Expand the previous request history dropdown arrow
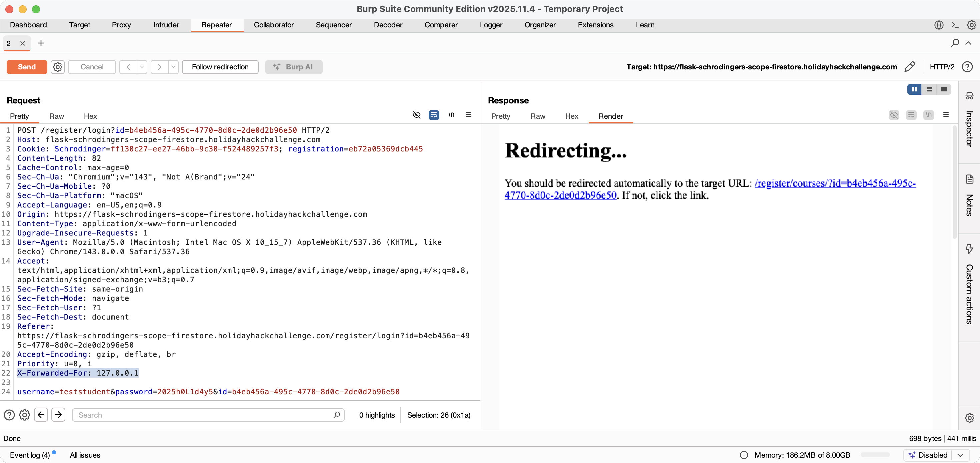This screenshot has height=463, width=980. (x=142, y=67)
